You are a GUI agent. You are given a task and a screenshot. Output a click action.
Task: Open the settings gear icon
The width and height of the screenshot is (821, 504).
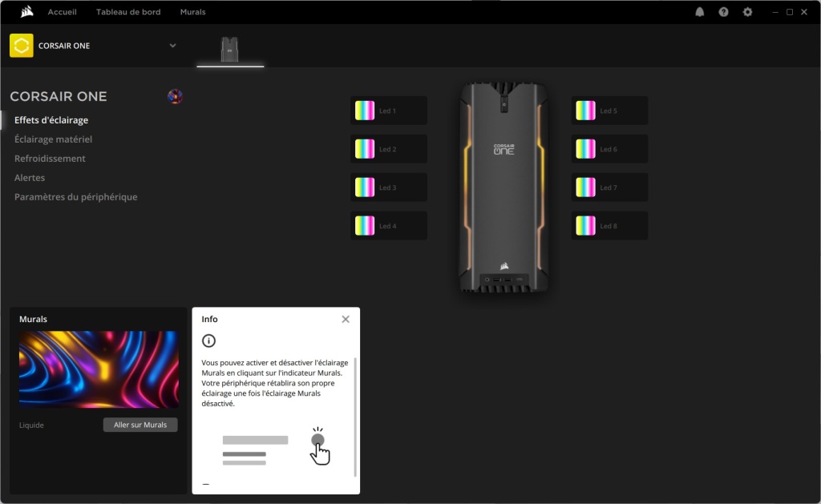(748, 12)
